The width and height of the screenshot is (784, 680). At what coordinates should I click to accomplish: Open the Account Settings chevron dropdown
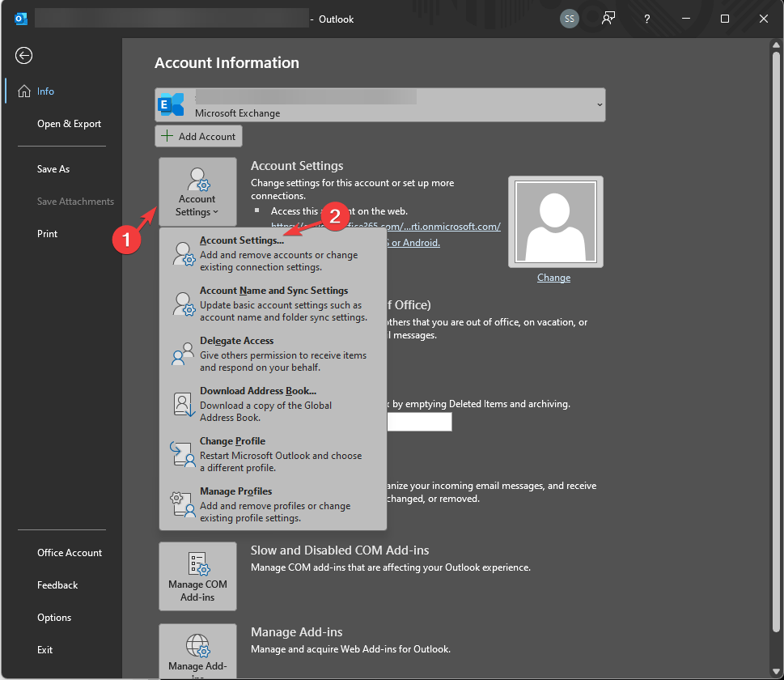[x=214, y=210]
